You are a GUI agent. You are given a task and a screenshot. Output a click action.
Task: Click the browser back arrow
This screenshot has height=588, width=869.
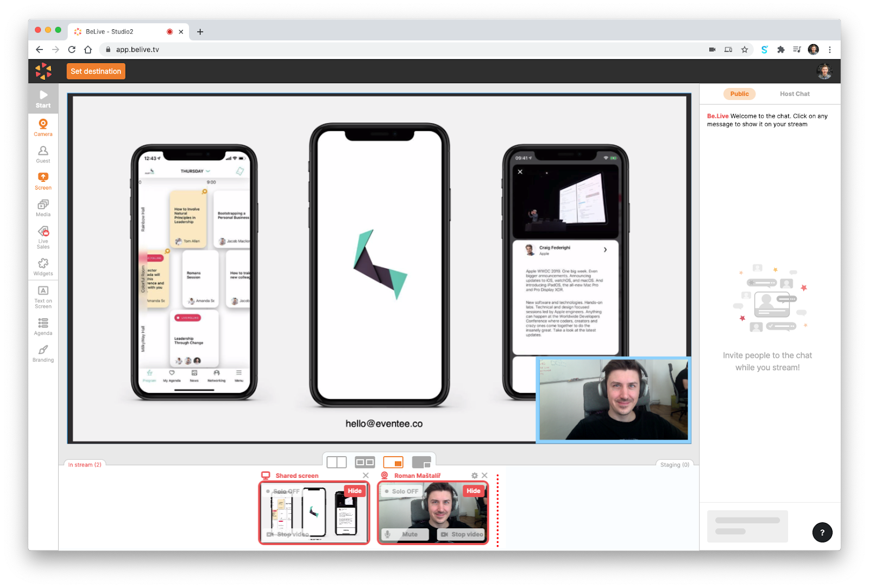(39, 49)
